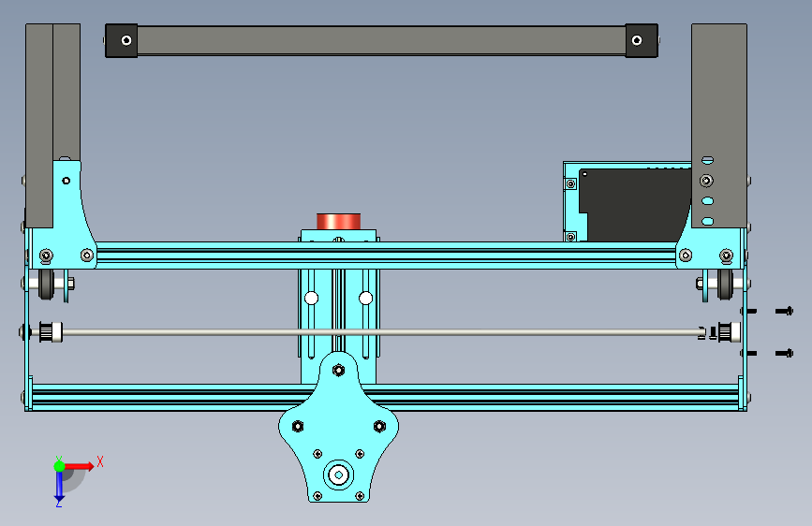Click the blue Z axis arrow of triad
Screen dimensions: 812x526
point(59,485)
